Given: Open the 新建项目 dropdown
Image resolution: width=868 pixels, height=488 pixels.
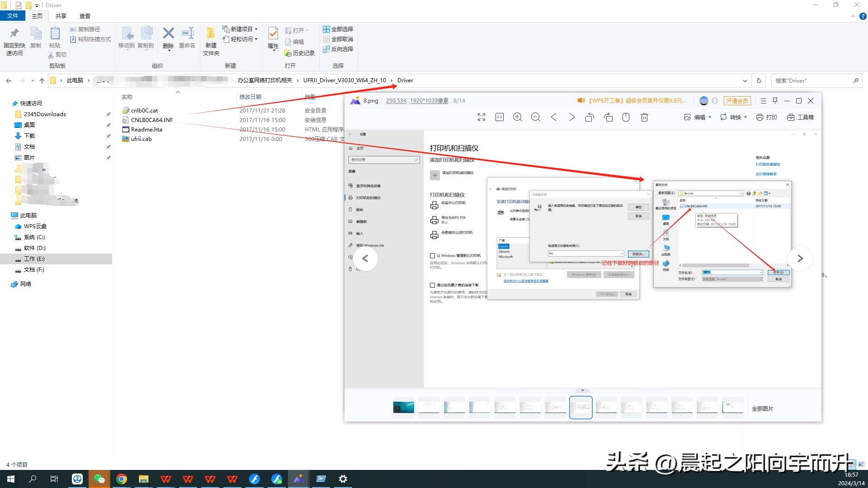Looking at the screenshot, I should click(240, 29).
